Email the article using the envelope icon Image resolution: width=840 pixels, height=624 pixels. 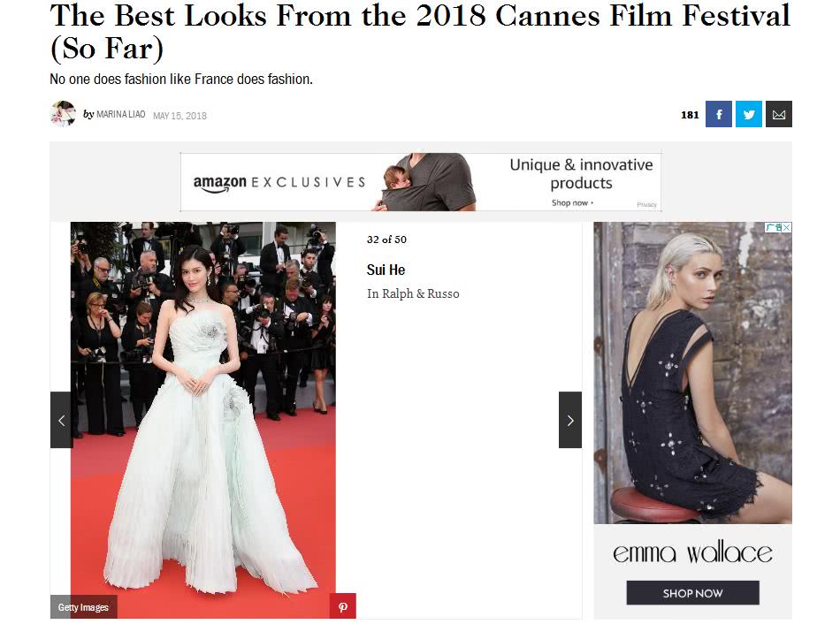point(778,114)
